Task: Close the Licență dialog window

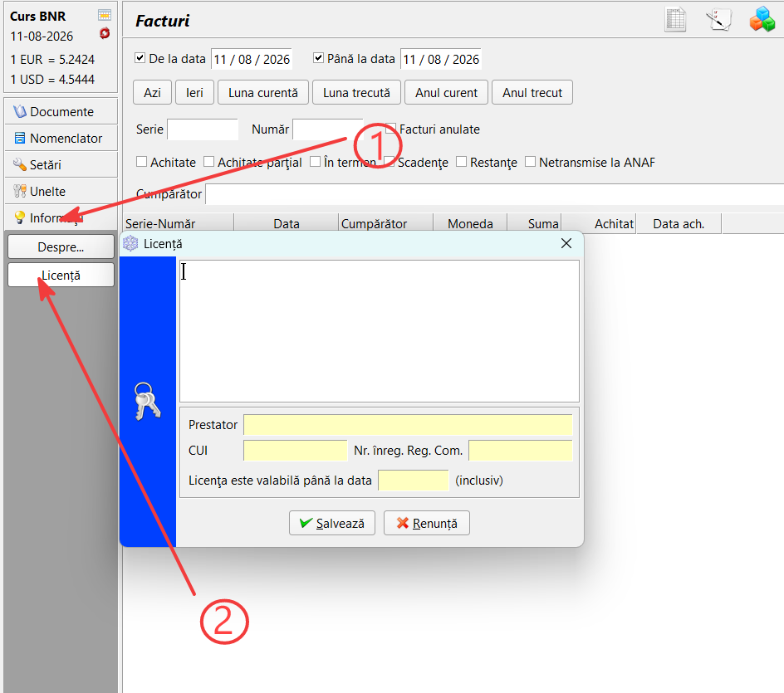Action: tap(566, 243)
